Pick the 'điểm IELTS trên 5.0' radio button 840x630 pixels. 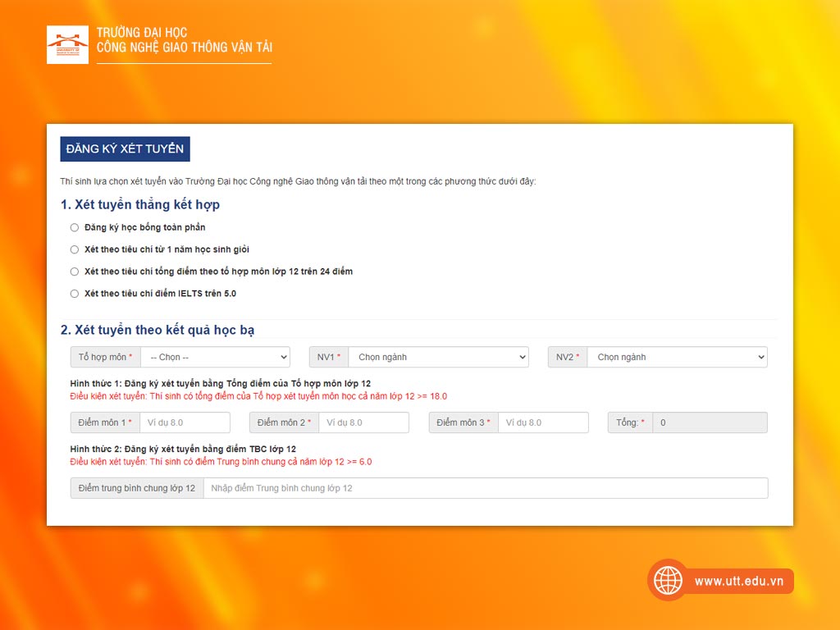(75, 294)
